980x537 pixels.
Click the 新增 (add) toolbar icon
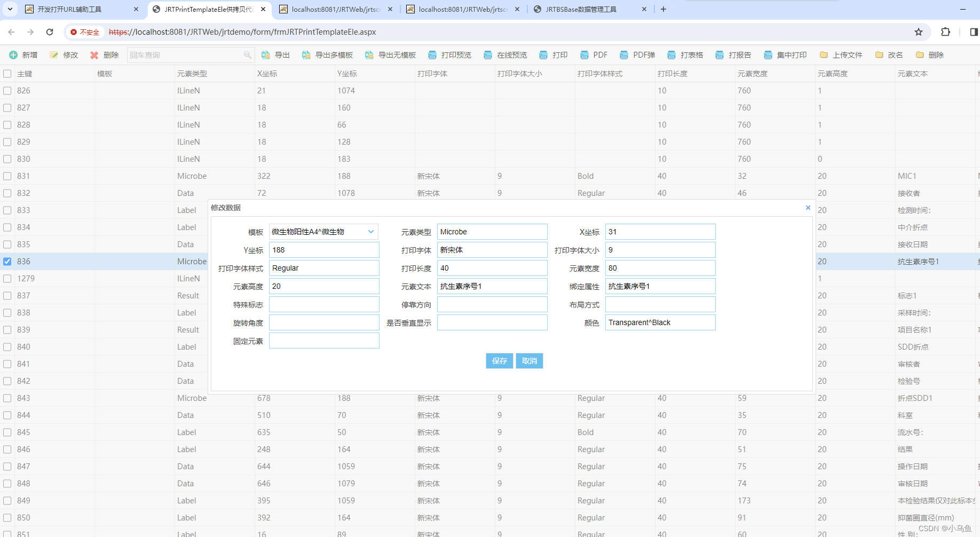click(13, 55)
